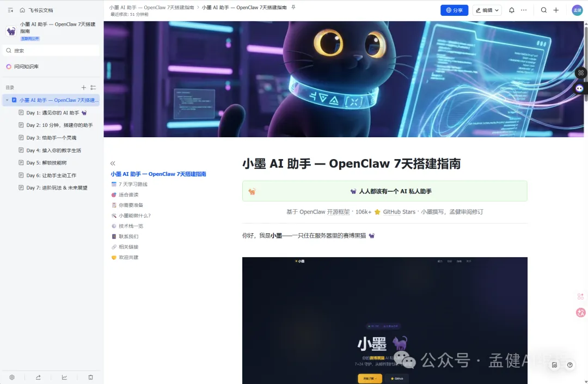Image resolution: width=588 pixels, height=384 pixels.
Task: Collapse the document outline panel
Action: 113,162
